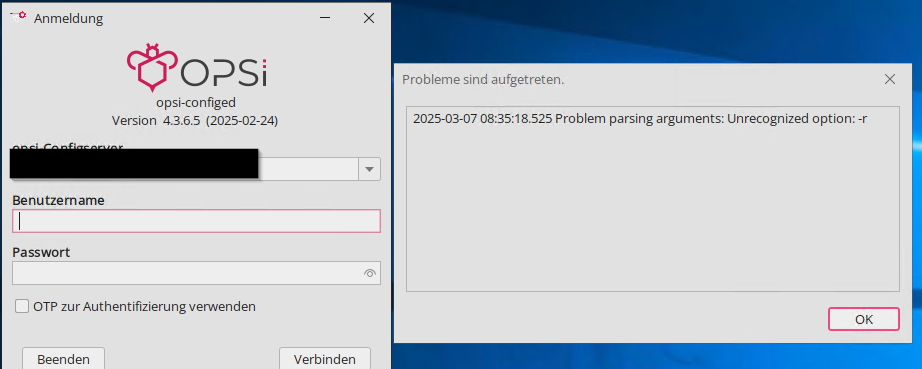922x369 pixels.
Task: Minimize the Anmeldung window
Action: pyautogui.click(x=325, y=18)
